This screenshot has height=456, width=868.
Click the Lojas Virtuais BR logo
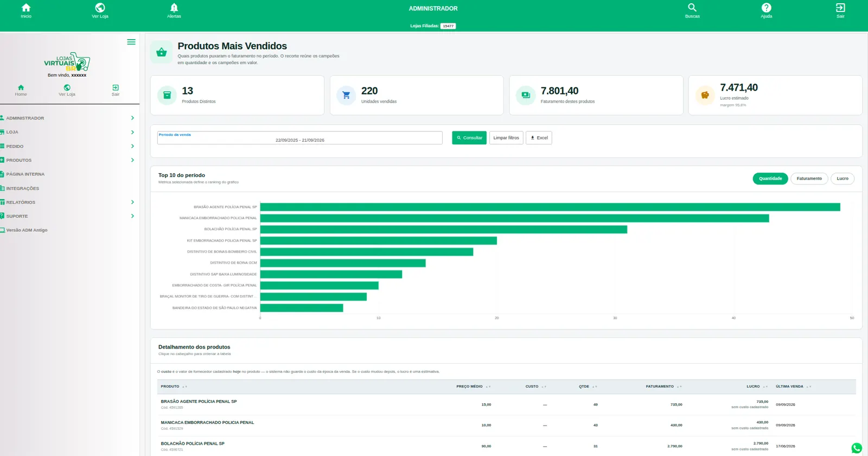point(67,62)
